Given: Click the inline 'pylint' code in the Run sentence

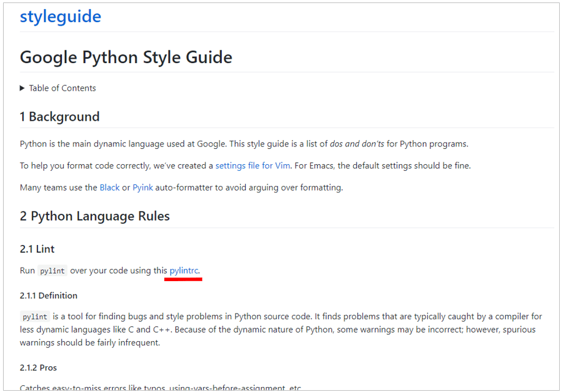Looking at the screenshot, I should (52, 271).
